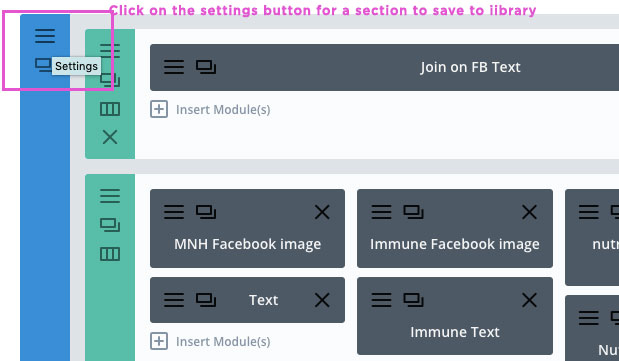Insert Module(s) below Join on FB Text
The width and height of the screenshot is (619, 361).
click(x=210, y=109)
